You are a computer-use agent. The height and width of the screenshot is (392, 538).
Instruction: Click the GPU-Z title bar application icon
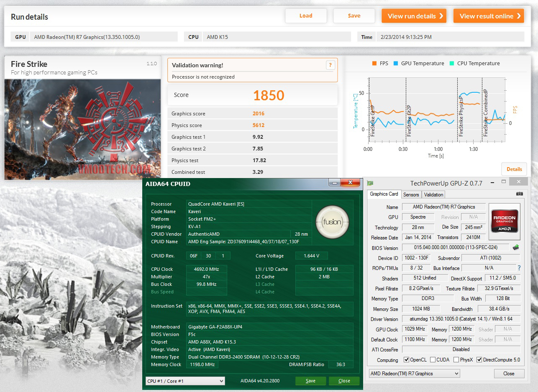(370, 183)
